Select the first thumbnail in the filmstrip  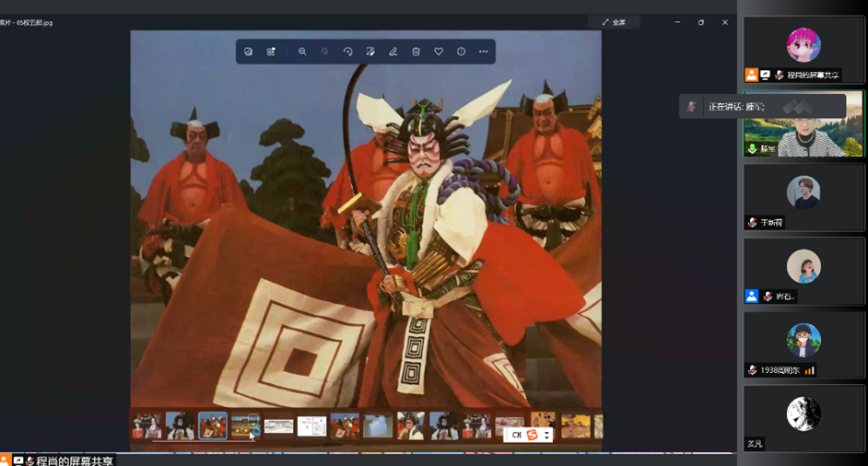pos(147,425)
